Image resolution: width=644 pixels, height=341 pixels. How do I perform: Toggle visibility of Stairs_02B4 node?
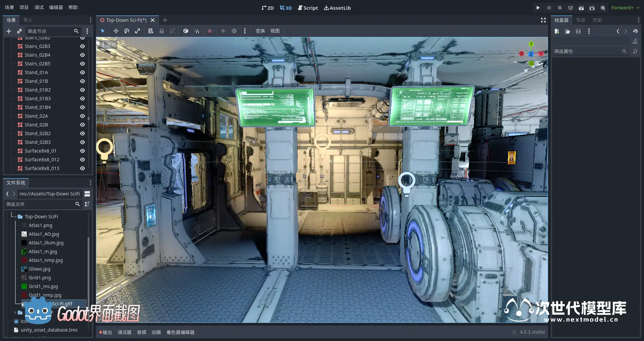pyautogui.click(x=82, y=55)
